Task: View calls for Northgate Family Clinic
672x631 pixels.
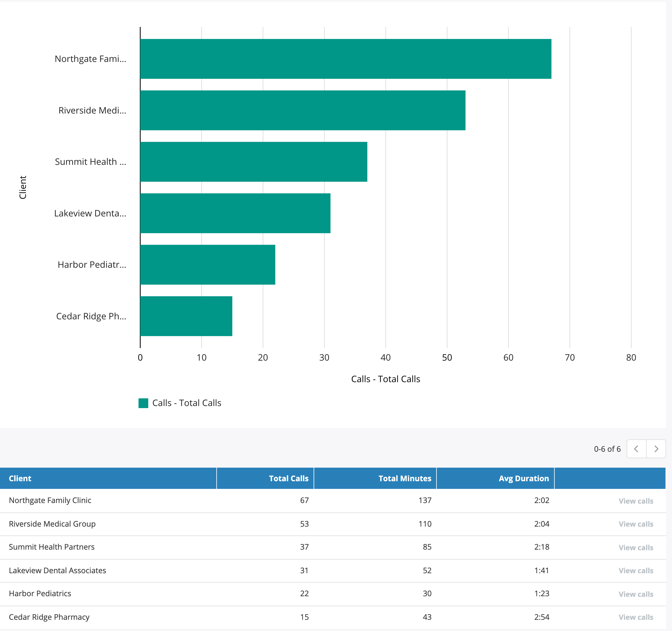Action: point(636,501)
